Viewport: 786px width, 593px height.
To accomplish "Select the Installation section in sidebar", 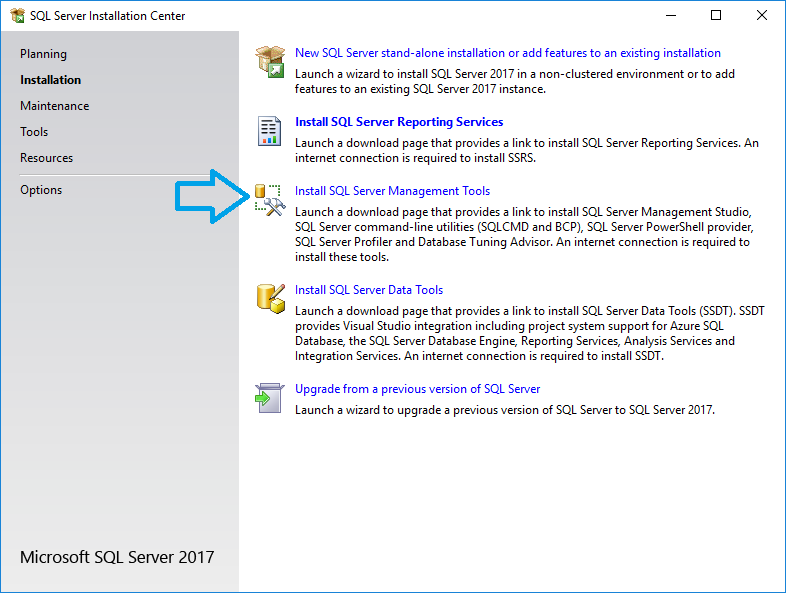I will click(50, 80).
